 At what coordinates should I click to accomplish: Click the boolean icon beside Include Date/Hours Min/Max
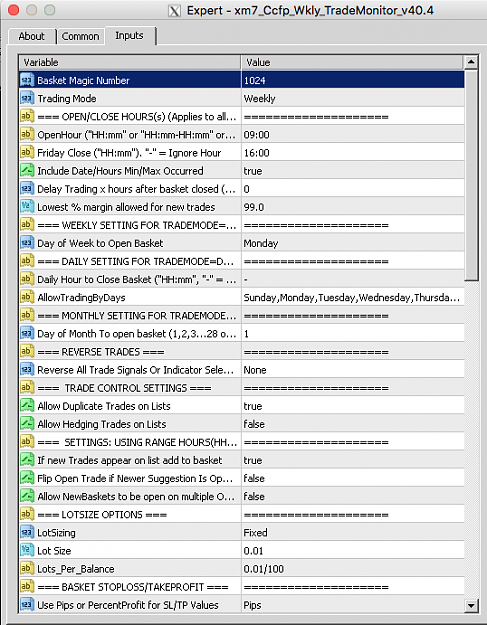pyautogui.click(x=27, y=171)
